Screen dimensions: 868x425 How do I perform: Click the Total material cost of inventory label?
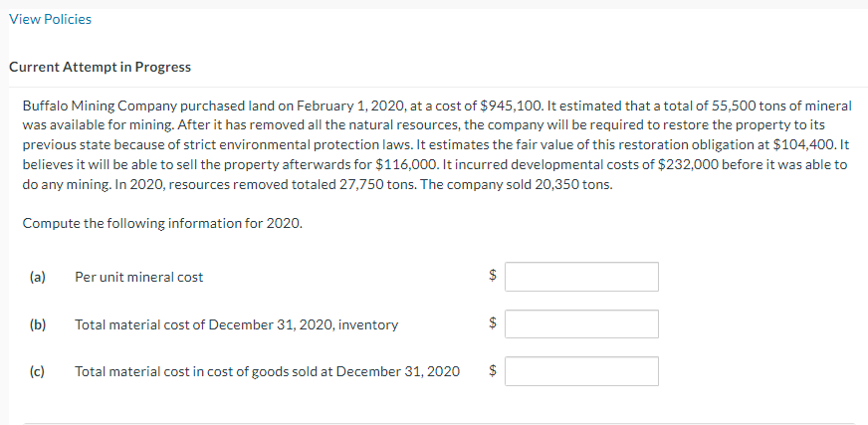coord(236,324)
